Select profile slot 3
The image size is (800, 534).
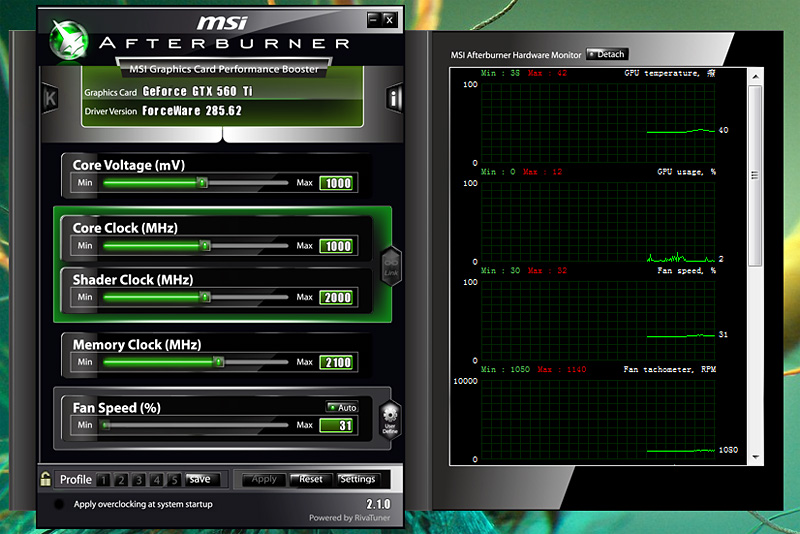(x=139, y=480)
